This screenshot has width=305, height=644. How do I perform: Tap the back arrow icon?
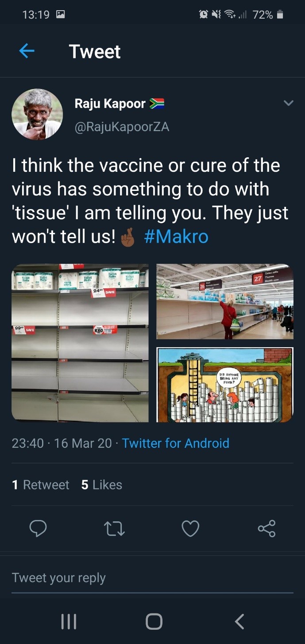[x=27, y=51]
